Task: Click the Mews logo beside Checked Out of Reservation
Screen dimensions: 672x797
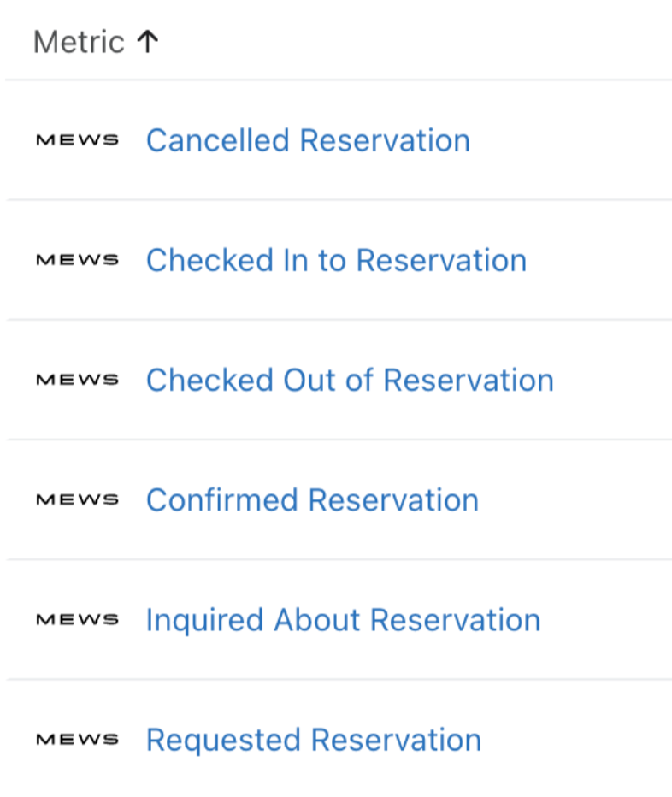Action: pyautogui.click(x=77, y=380)
